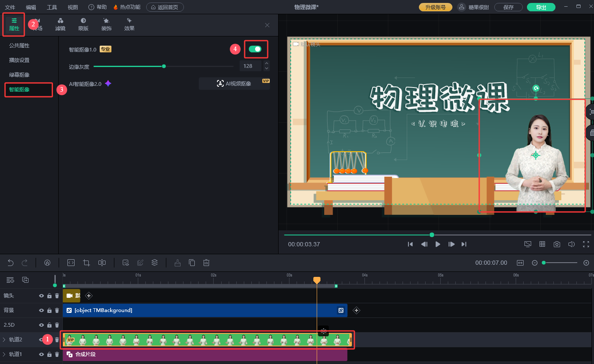
Task: Lock the 镜头 track
Action: tap(49, 296)
